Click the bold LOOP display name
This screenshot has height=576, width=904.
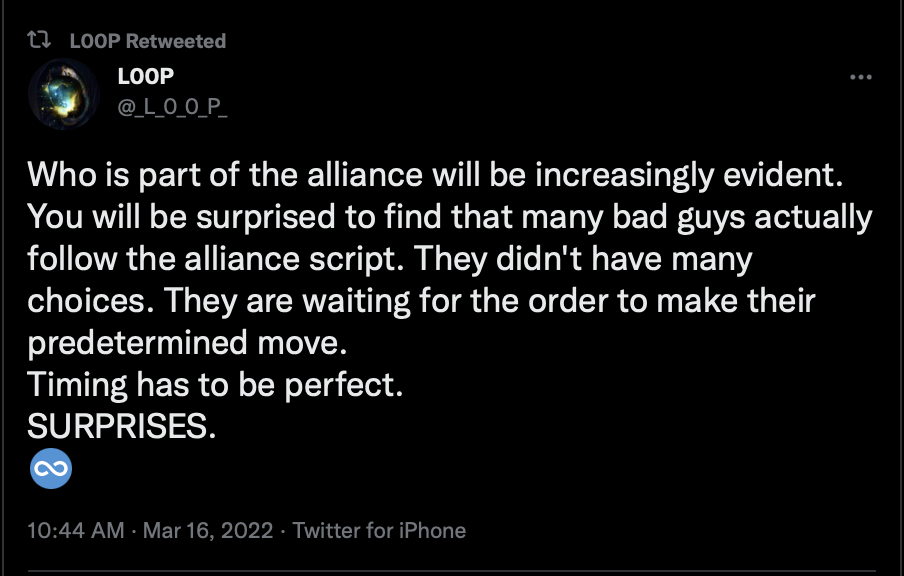tap(146, 76)
